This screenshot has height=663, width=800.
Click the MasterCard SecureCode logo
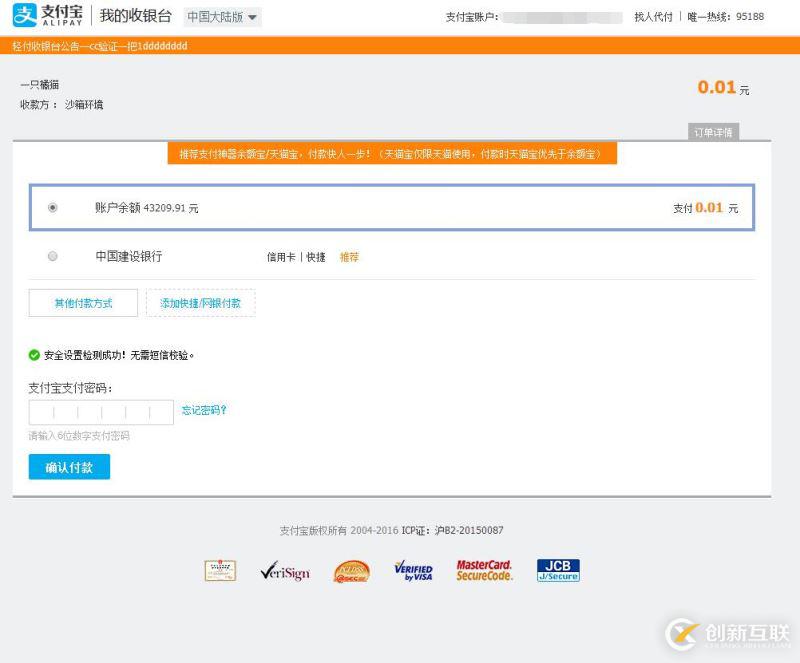[484, 570]
